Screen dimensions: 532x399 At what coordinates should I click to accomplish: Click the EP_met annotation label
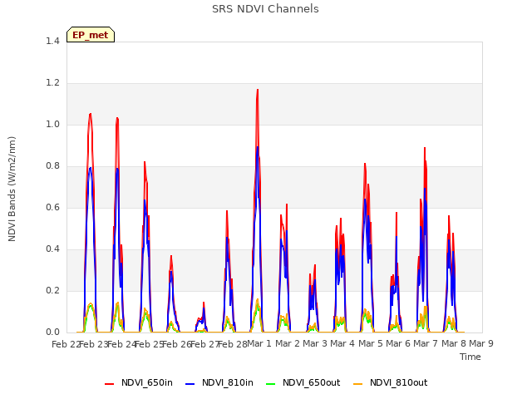91,35
